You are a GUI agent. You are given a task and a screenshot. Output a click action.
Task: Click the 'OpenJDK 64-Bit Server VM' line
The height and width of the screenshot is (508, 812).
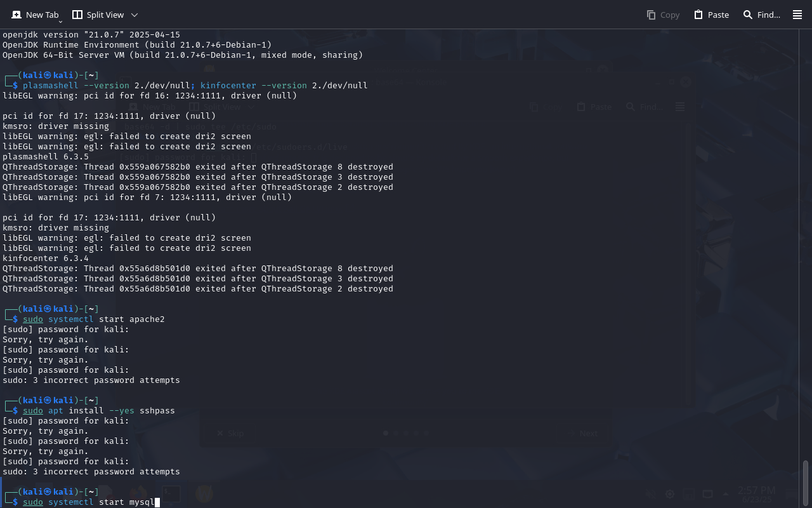click(x=183, y=55)
